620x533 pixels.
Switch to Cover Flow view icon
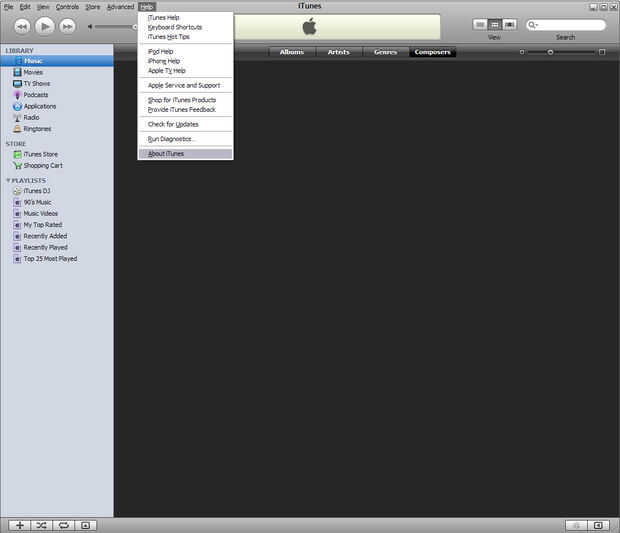509,25
